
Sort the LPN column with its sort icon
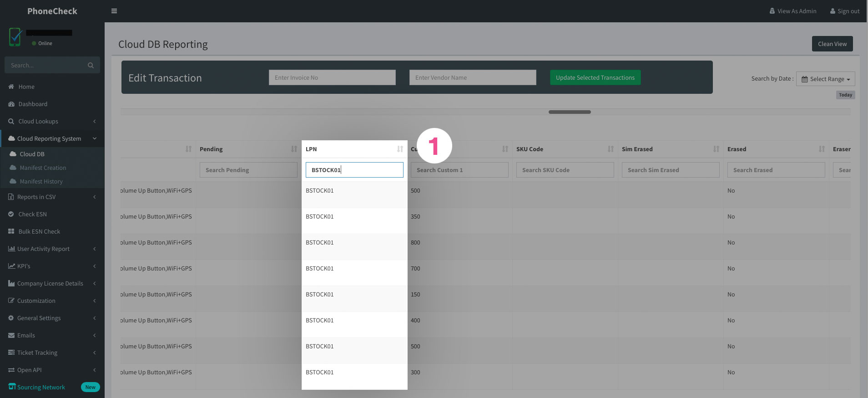pos(400,149)
